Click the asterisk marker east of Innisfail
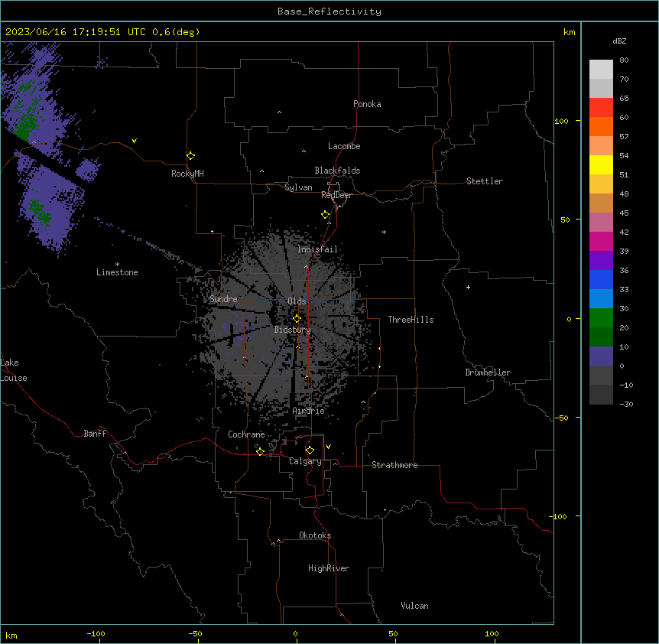The width and height of the screenshot is (659, 644). [x=384, y=232]
